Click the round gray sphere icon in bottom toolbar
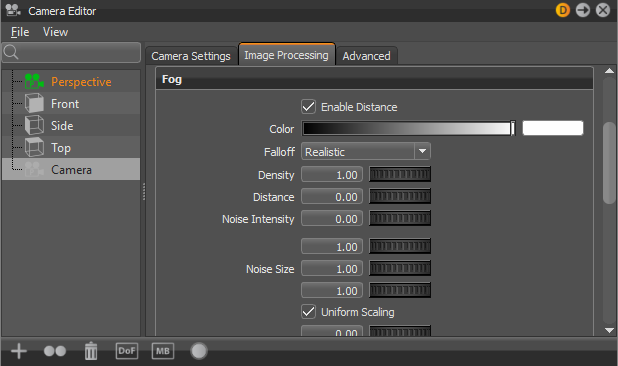This screenshot has width=618, height=366. click(x=199, y=351)
